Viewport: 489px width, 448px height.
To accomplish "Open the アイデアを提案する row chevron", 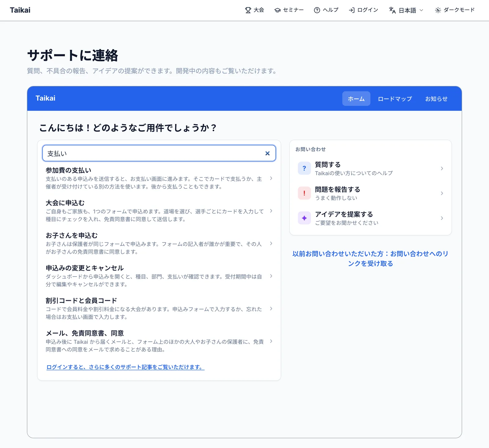I will click(442, 218).
